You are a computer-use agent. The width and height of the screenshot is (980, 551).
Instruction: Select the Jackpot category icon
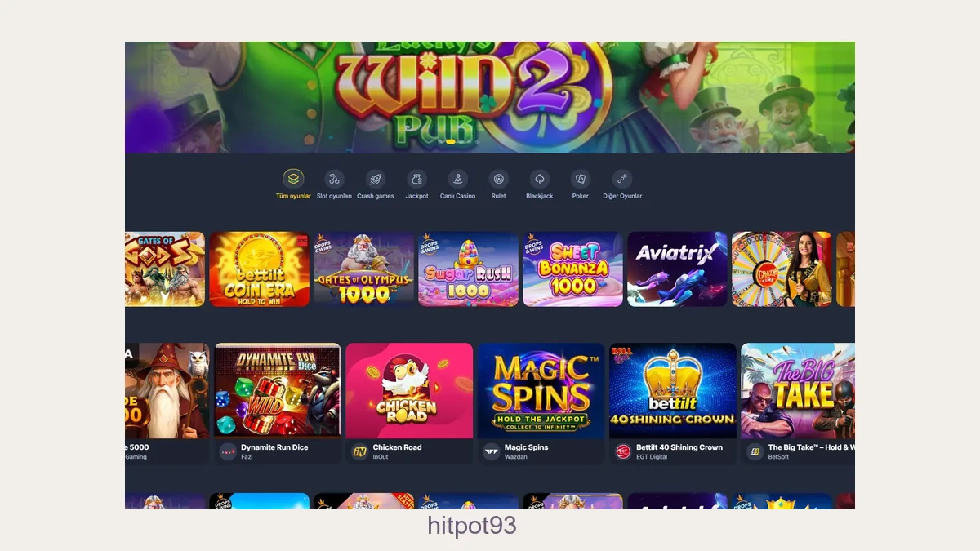pyautogui.click(x=416, y=179)
